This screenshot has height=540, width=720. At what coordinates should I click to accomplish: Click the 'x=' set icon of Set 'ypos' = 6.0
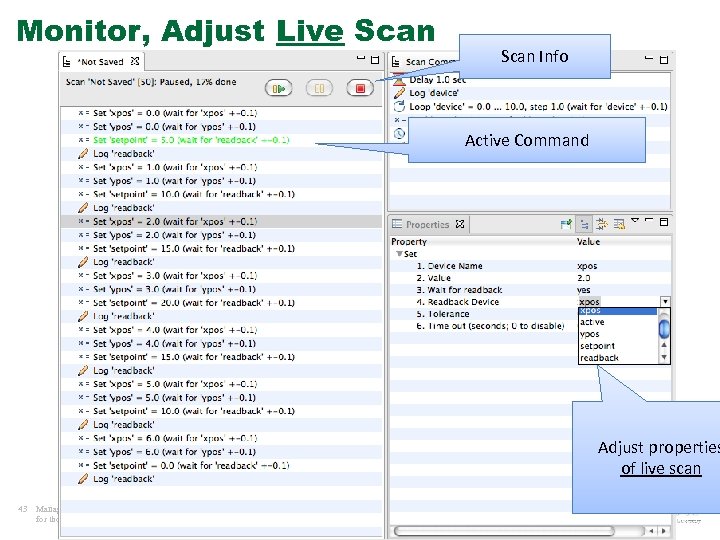tap(83, 452)
